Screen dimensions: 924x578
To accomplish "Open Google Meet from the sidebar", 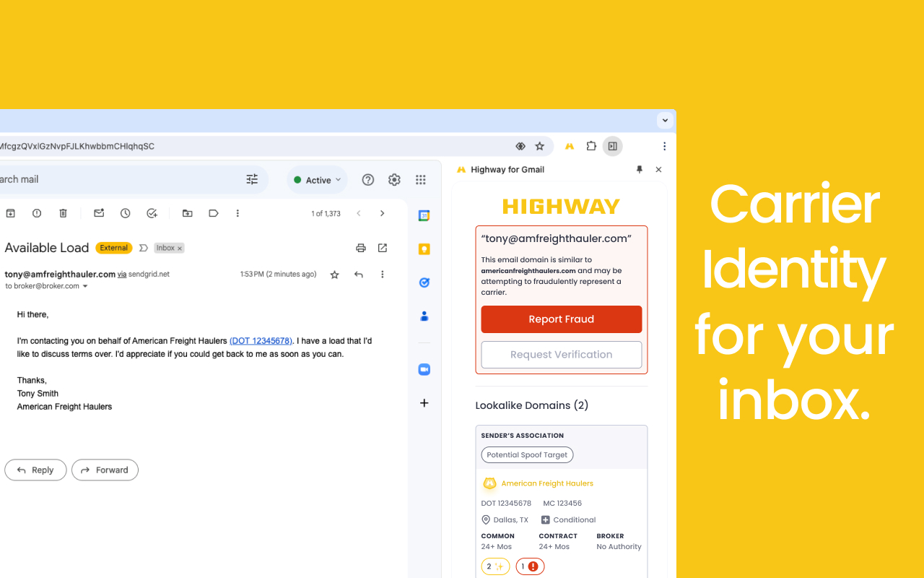I will point(424,369).
